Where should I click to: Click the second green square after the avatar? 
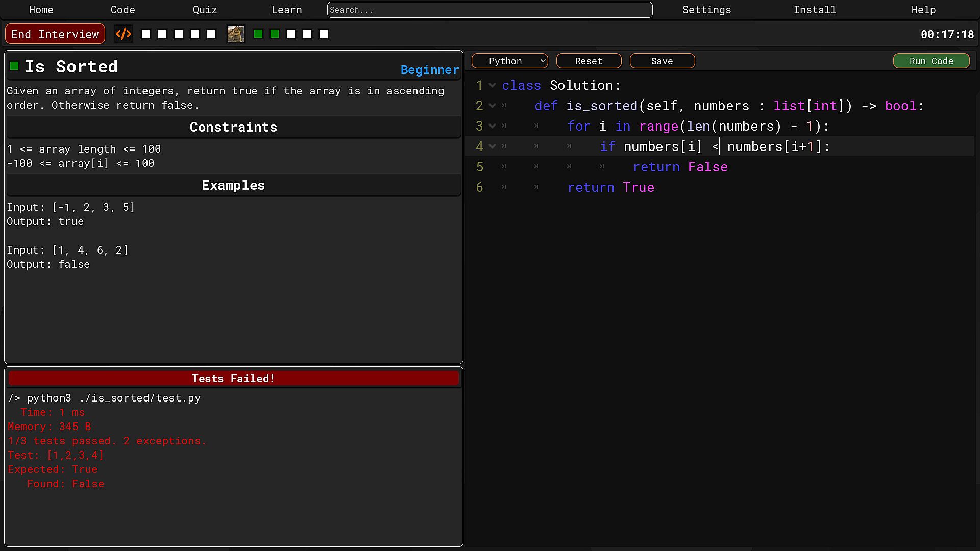[x=275, y=34]
